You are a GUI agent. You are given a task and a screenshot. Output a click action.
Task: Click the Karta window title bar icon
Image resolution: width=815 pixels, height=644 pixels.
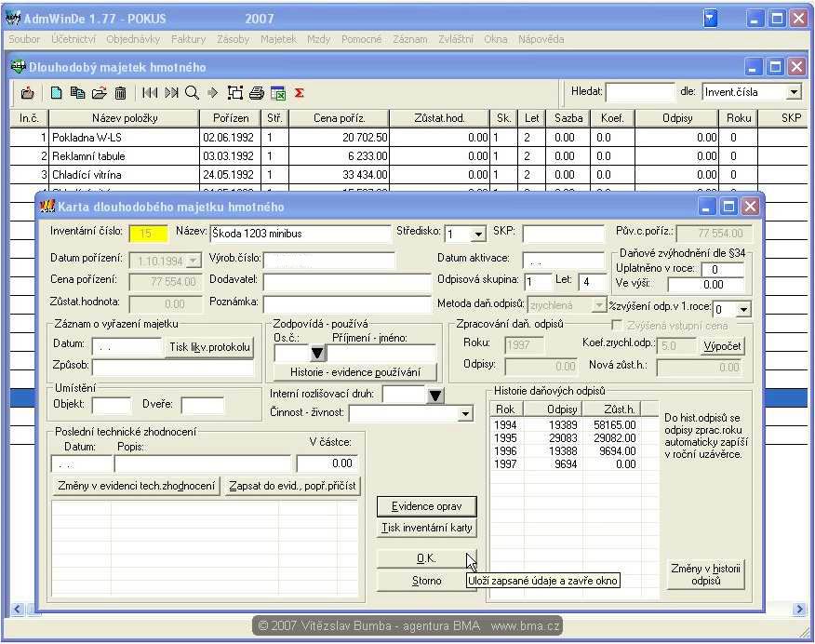pyautogui.click(x=47, y=207)
